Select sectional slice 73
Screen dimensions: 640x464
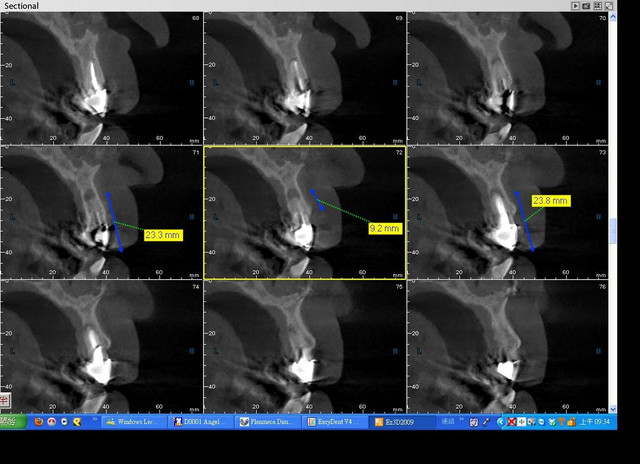pos(508,213)
